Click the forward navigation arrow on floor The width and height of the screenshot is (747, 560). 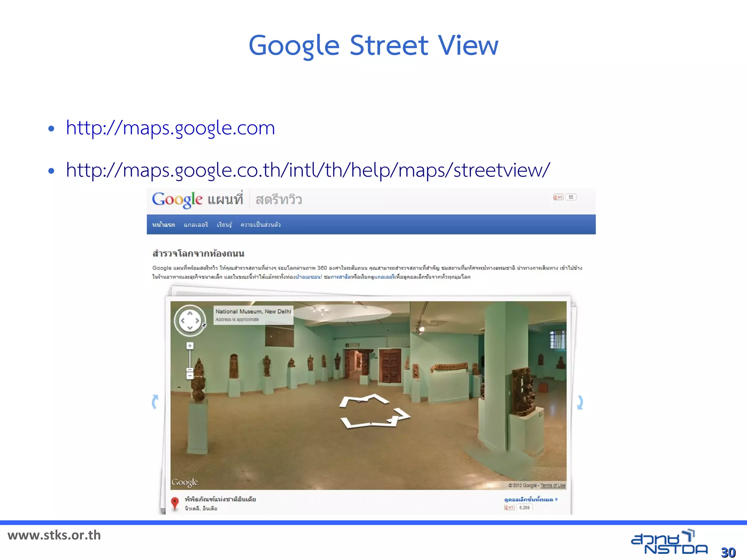(365, 400)
